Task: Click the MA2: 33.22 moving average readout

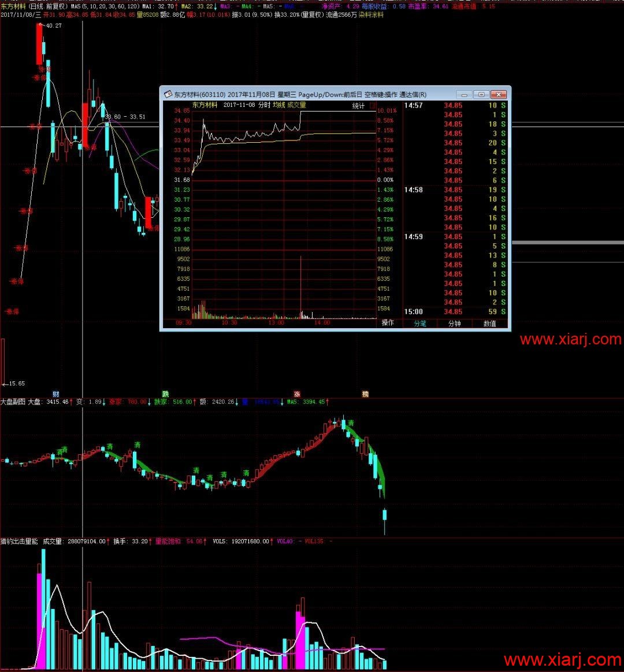Action: coord(197,6)
